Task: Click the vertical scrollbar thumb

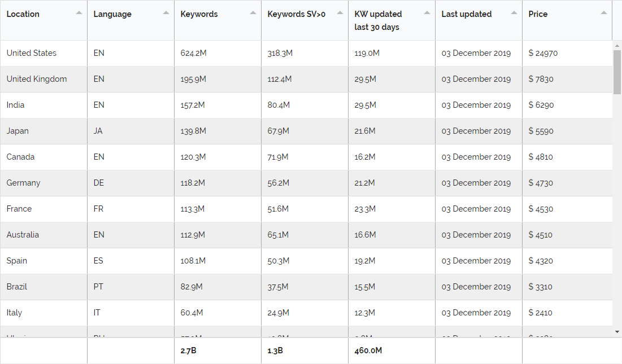Action: coord(617,72)
